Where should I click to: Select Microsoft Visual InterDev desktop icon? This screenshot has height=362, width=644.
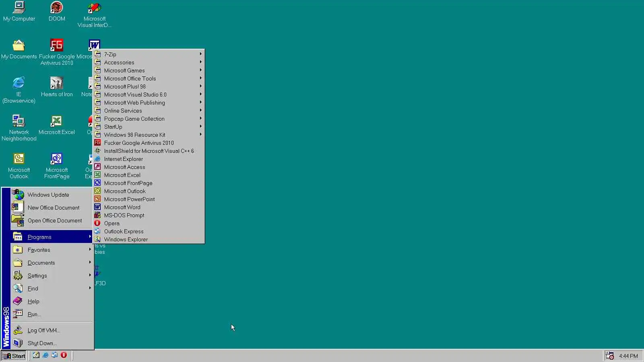pos(95,14)
